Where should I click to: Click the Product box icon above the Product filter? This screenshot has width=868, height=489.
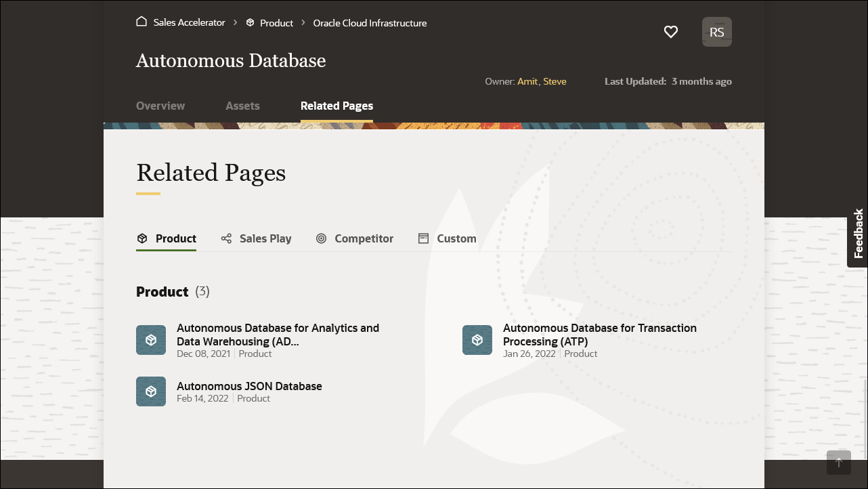pos(142,238)
